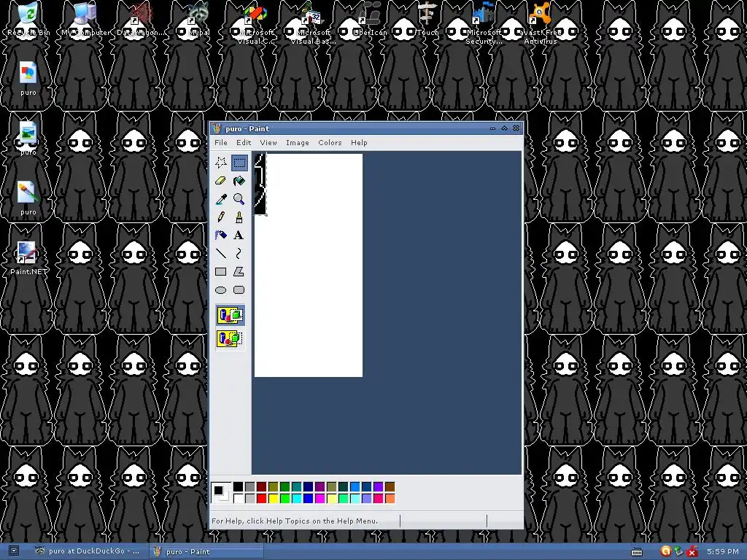Select the Mypal desktop shortcut
Image resolution: width=747 pixels, height=560 pixels.
tap(199, 20)
